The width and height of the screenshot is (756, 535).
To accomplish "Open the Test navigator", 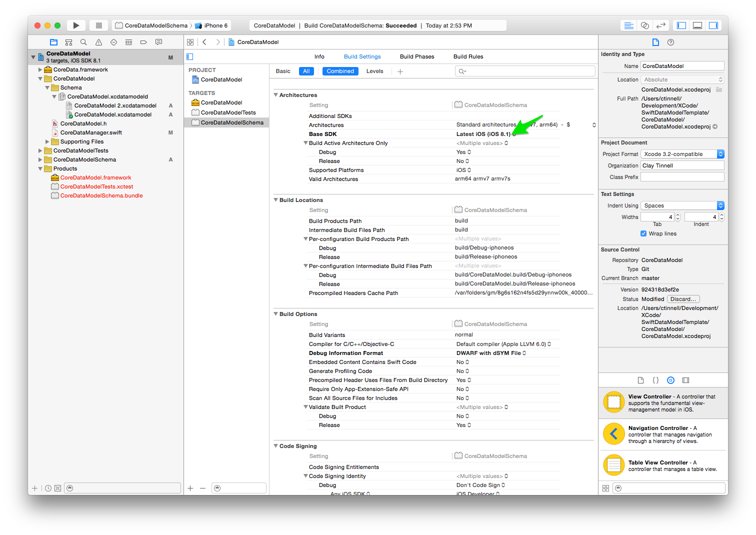I will click(x=113, y=42).
